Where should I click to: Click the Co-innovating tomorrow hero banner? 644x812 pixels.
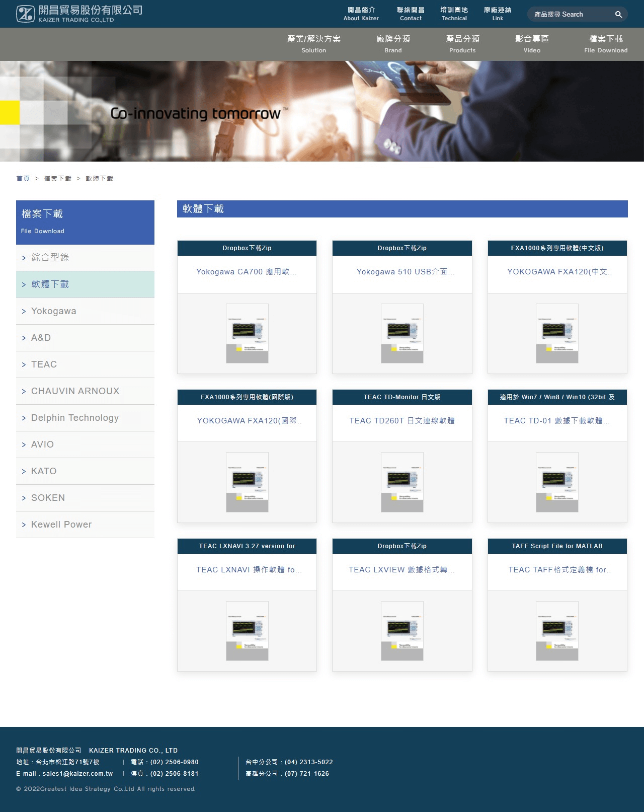pos(322,111)
